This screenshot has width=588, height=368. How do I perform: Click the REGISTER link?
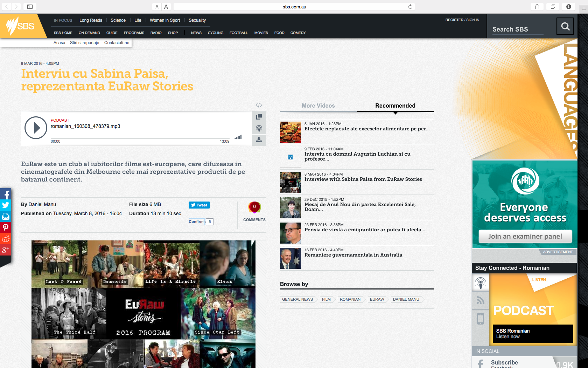click(x=454, y=20)
